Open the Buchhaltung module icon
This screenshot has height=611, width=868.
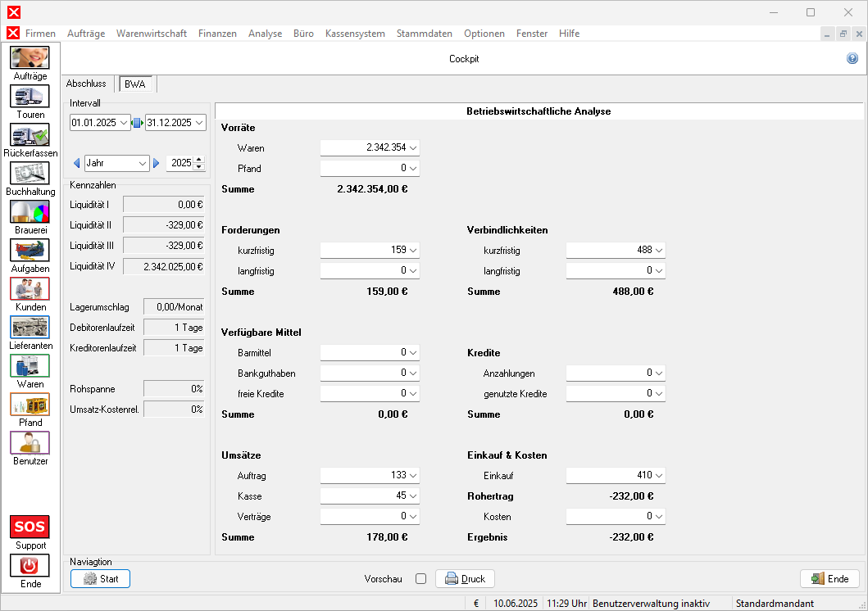tap(30, 174)
